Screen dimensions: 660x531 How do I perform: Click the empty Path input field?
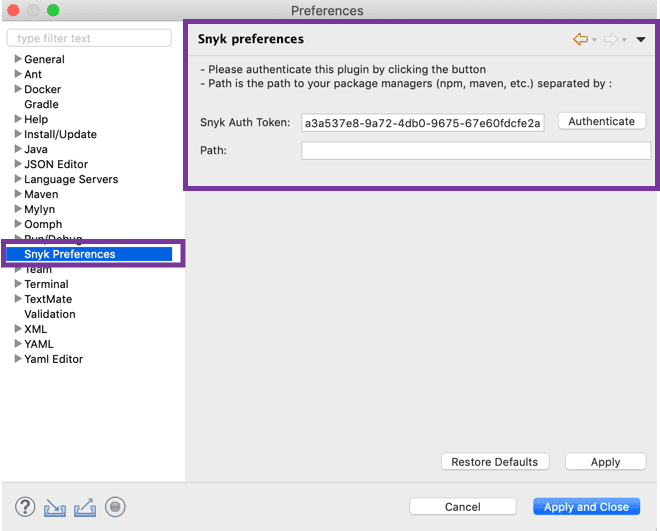coord(476,150)
